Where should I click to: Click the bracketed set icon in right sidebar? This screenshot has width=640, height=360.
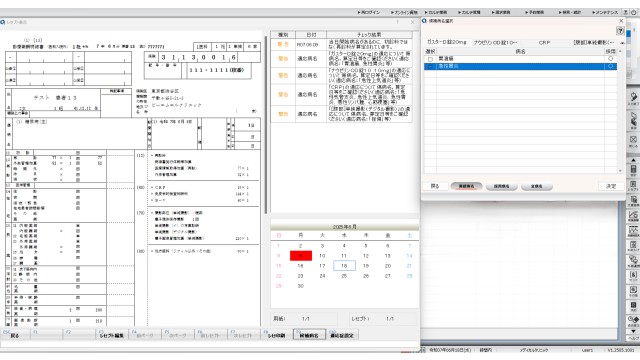click(633, 276)
